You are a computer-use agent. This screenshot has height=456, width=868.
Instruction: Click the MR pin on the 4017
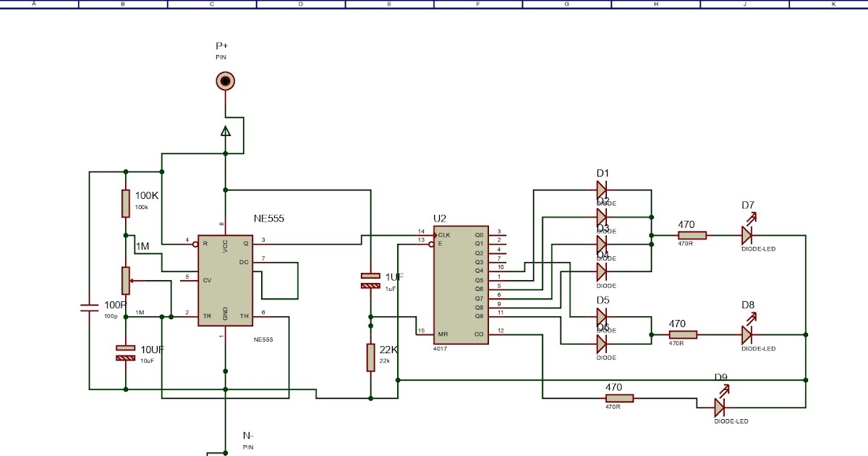point(442,334)
